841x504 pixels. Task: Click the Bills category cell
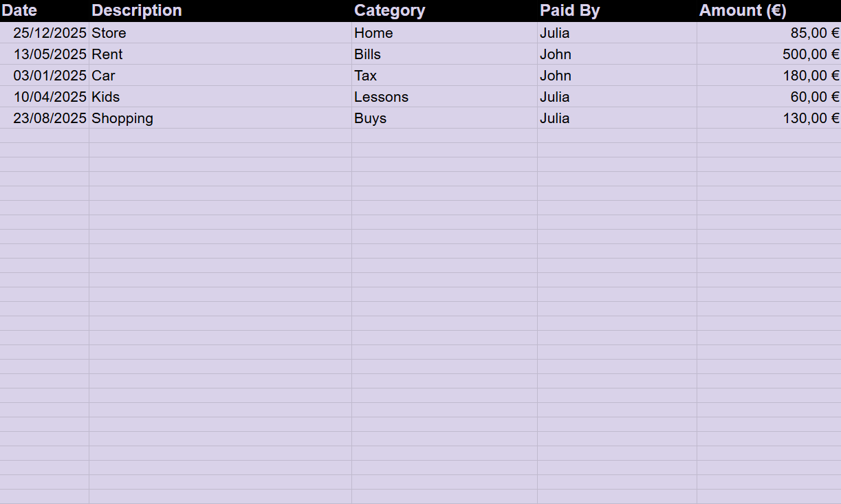[368, 54]
